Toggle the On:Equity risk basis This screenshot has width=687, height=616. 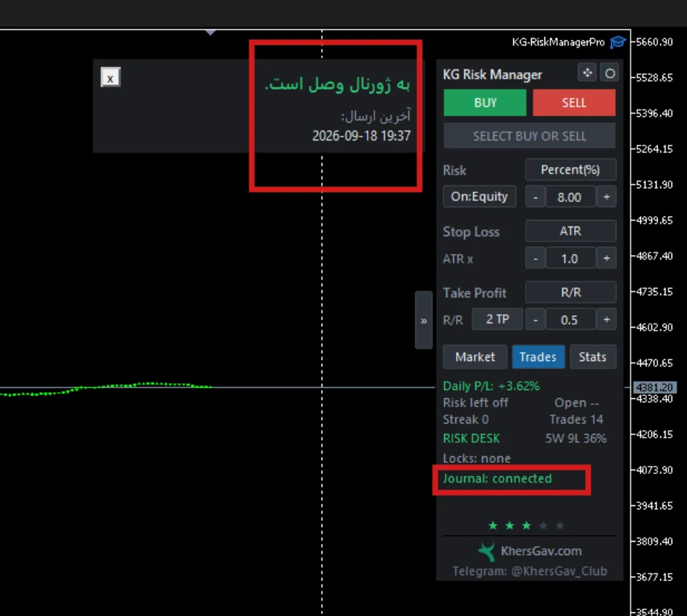(479, 196)
